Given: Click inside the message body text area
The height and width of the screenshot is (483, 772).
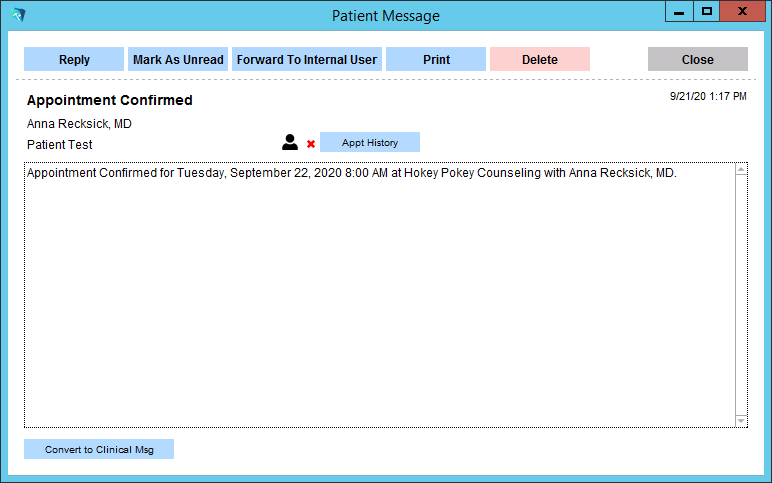Looking at the screenshot, I should (x=380, y=300).
